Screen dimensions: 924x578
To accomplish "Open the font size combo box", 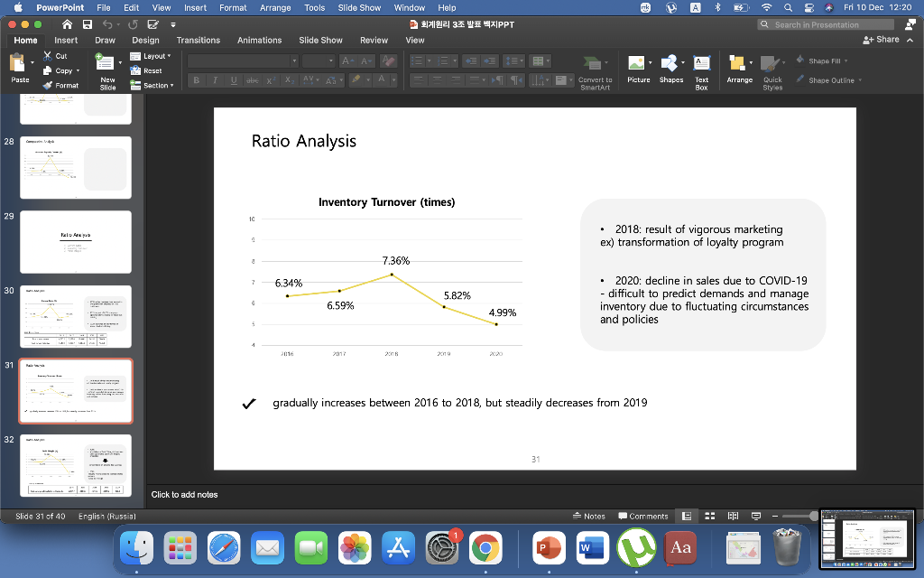I will tap(319, 61).
